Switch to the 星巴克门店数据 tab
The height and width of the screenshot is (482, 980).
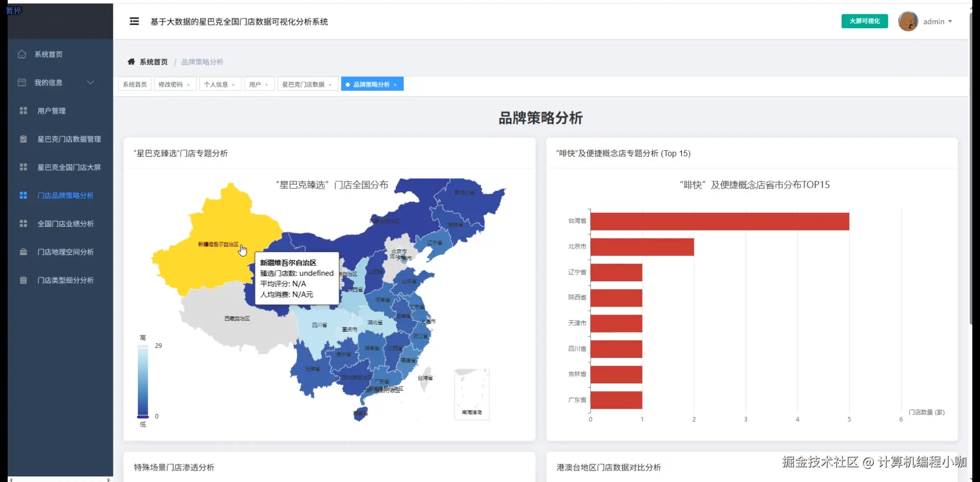pos(302,84)
